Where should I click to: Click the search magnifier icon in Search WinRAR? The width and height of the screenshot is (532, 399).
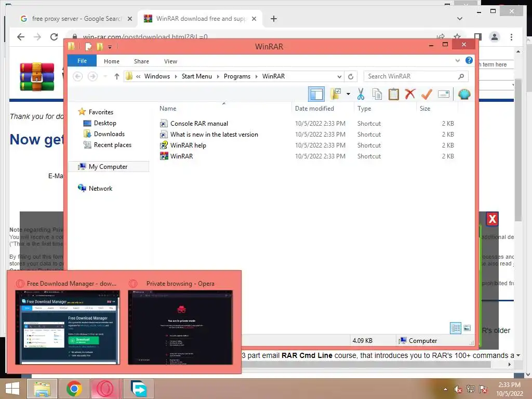(461, 76)
